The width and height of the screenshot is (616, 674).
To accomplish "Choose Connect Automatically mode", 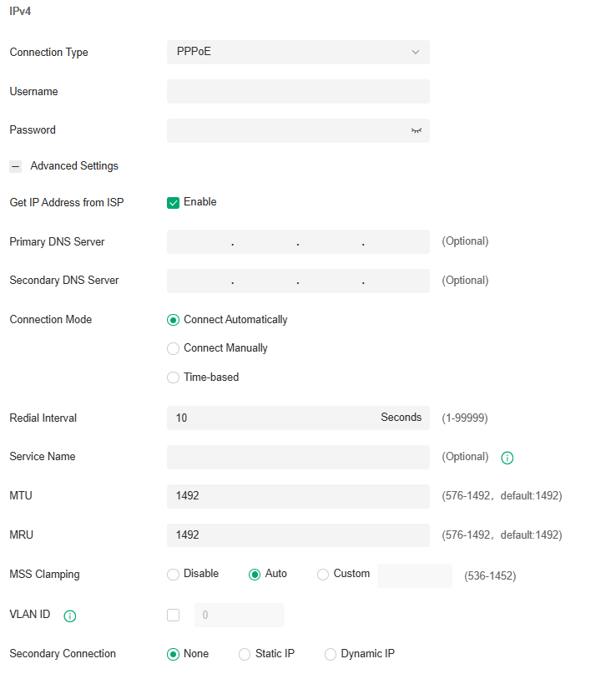I will coord(173,319).
